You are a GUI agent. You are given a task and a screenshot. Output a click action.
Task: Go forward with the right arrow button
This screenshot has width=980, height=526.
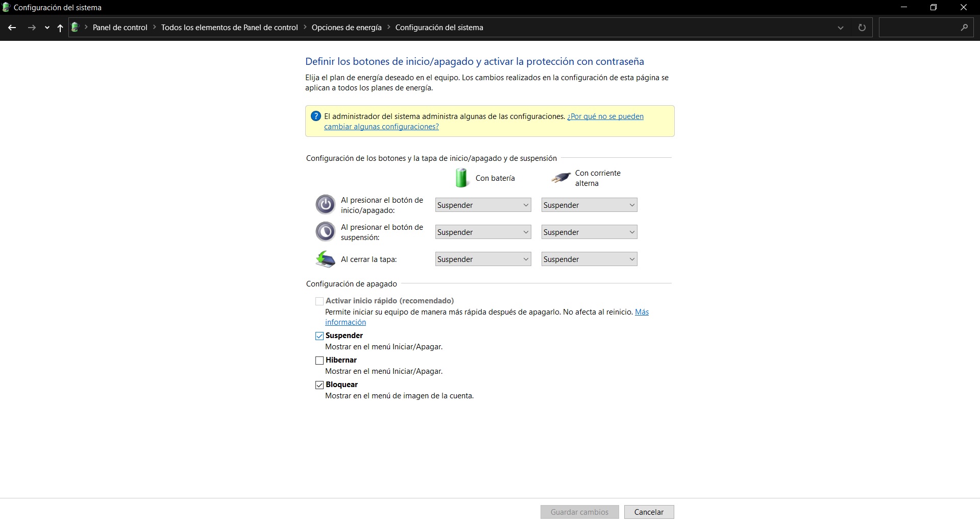pos(32,28)
